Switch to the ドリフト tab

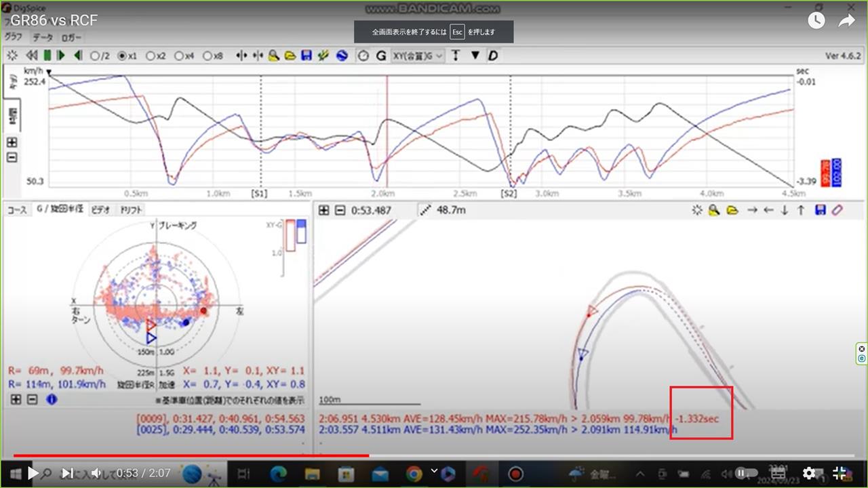(131, 210)
